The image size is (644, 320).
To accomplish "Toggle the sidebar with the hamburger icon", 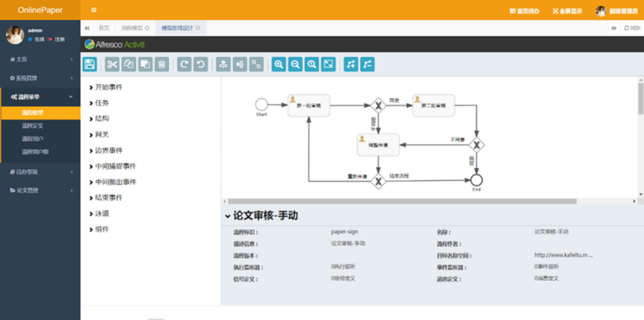I will pos(93,10).
